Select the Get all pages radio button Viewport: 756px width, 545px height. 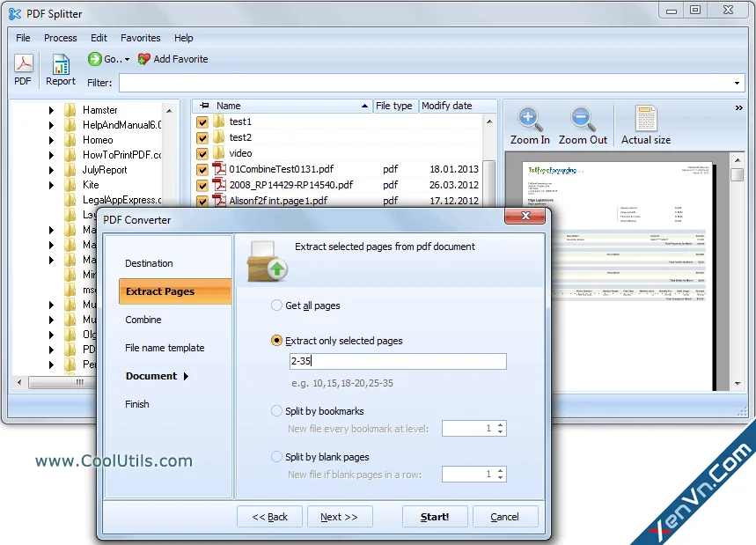[276, 306]
